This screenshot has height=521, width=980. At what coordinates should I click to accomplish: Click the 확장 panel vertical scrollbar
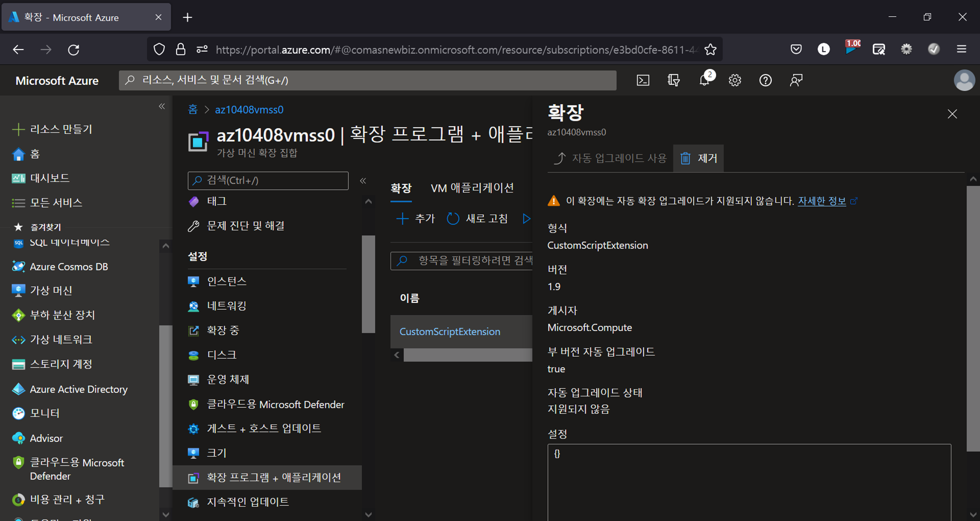973,319
